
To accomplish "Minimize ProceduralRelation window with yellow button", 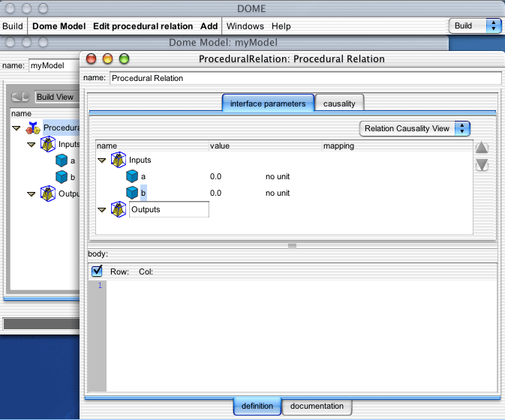I will pyautogui.click(x=107, y=59).
